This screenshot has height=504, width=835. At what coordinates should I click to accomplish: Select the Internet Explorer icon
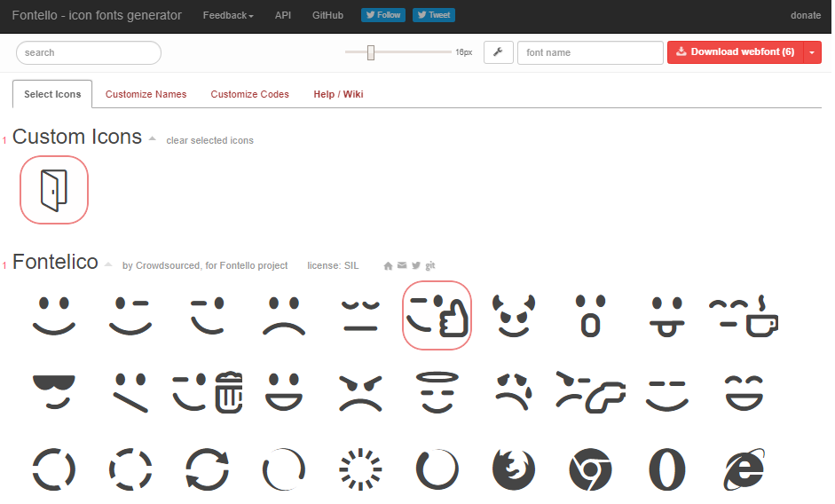coord(744,469)
